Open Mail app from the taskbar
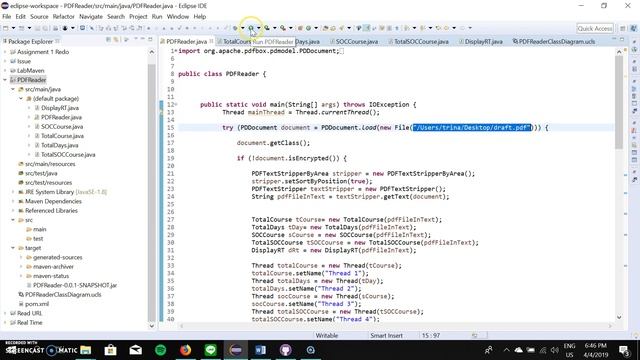Image resolution: width=640 pixels, height=360 pixels. pos(136,350)
